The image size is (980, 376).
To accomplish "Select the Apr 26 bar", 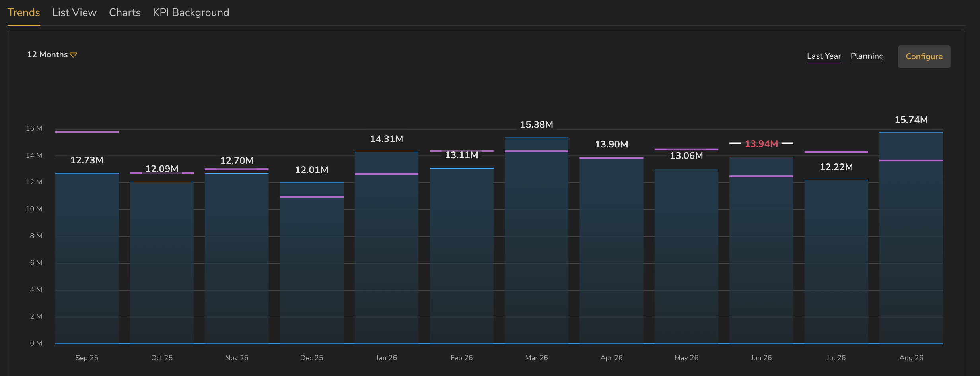I will [611, 250].
